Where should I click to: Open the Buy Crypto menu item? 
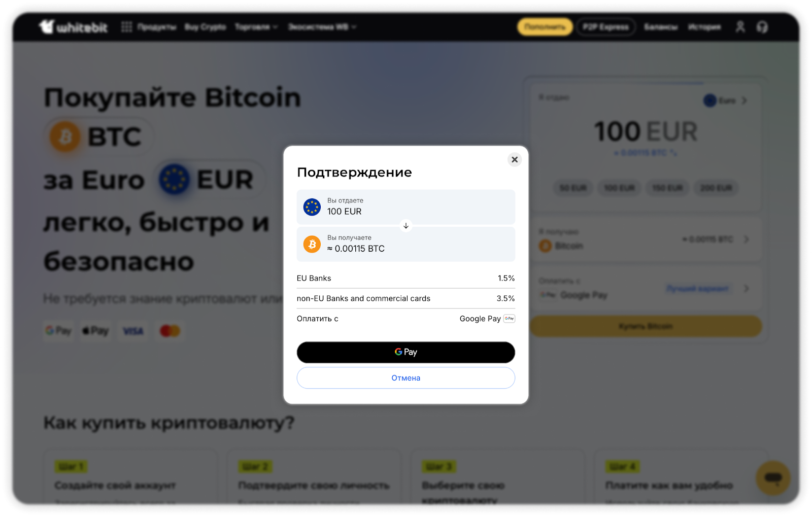[x=206, y=27]
